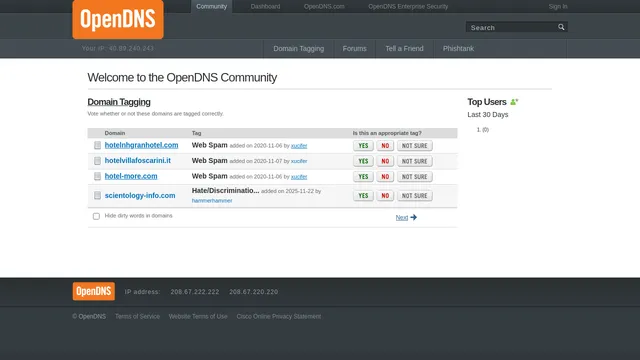Focus the Search input field
The height and width of the screenshot is (360, 640).
coord(512,27)
